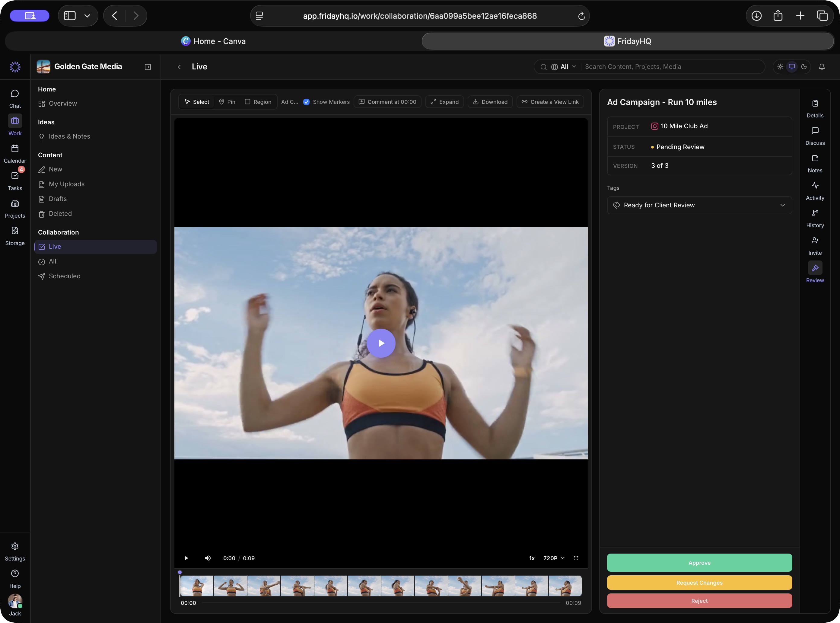This screenshot has width=840, height=623.
Task: Open Drafts under Content
Action: tap(95, 199)
